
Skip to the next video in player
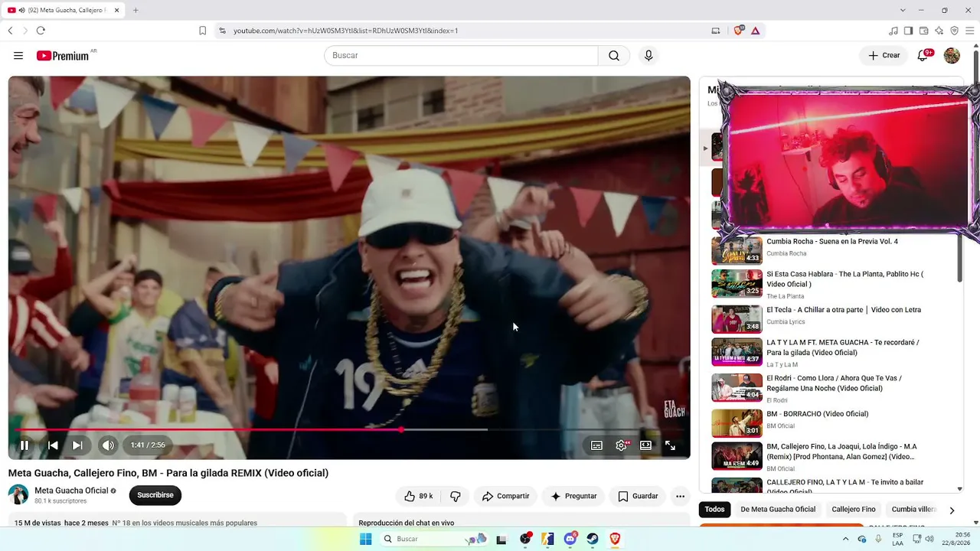tap(77, 445)
